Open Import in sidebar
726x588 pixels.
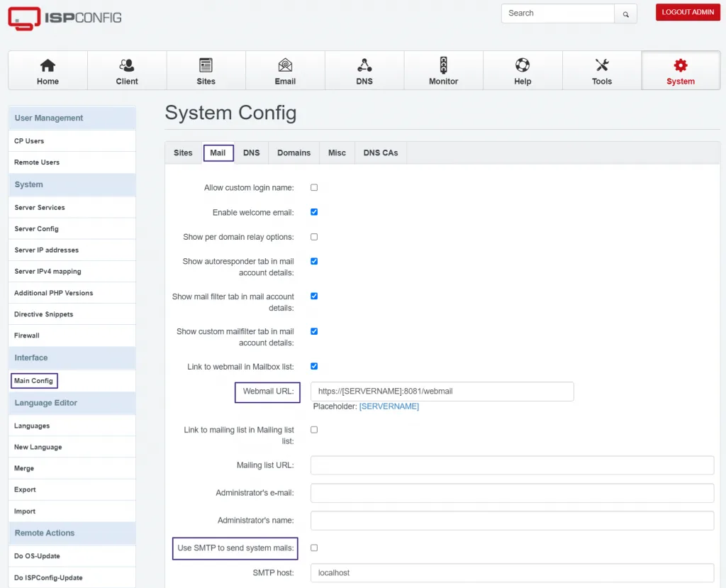point(72,511)
